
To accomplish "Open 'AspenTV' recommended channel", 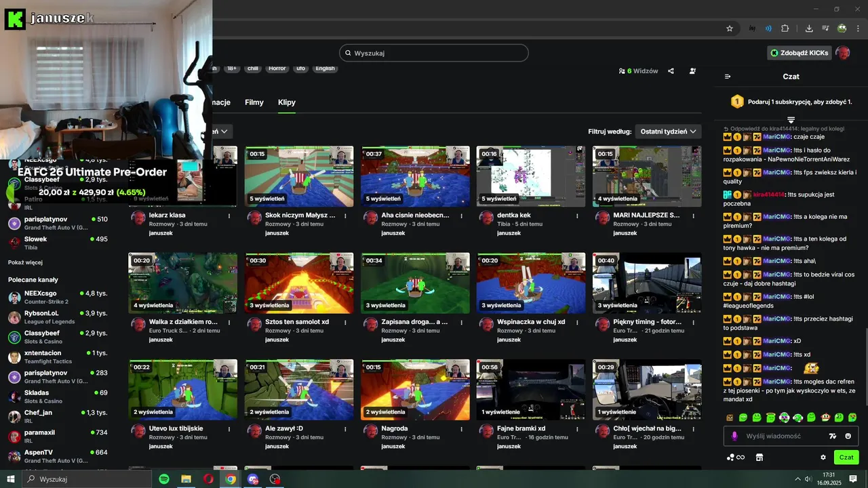I will click(x=58, y=455).
